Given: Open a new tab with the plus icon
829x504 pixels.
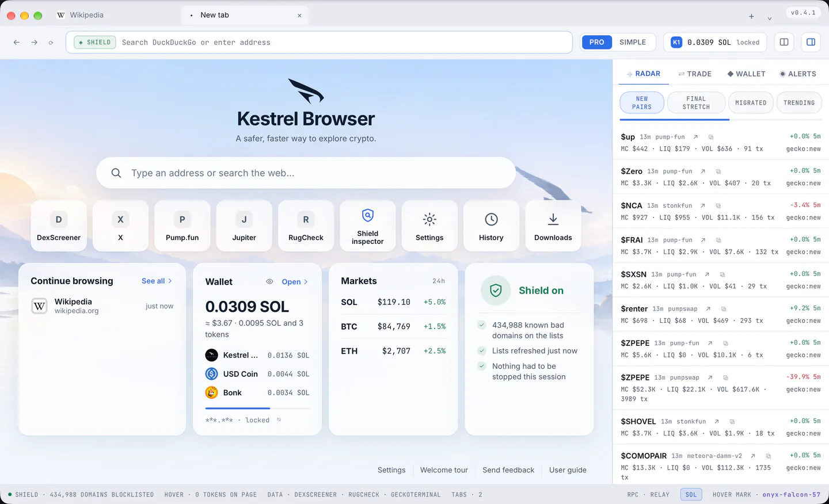Looking at the screenshot, I should [x=751, y=17].
